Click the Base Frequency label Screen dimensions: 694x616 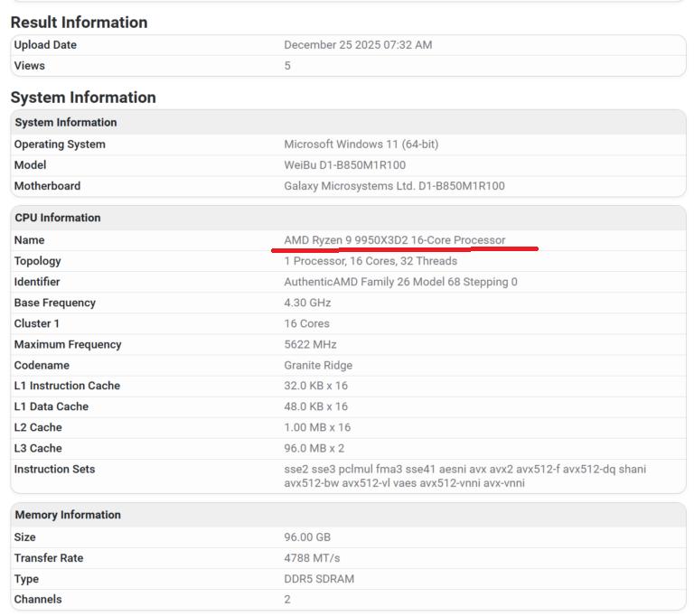[55, 303]
